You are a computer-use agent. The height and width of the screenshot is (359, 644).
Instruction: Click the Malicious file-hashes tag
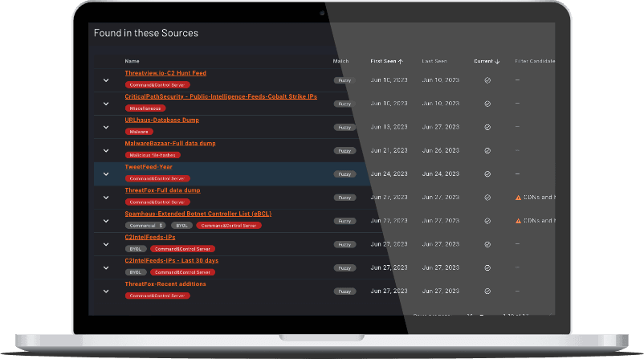[153, 155]
